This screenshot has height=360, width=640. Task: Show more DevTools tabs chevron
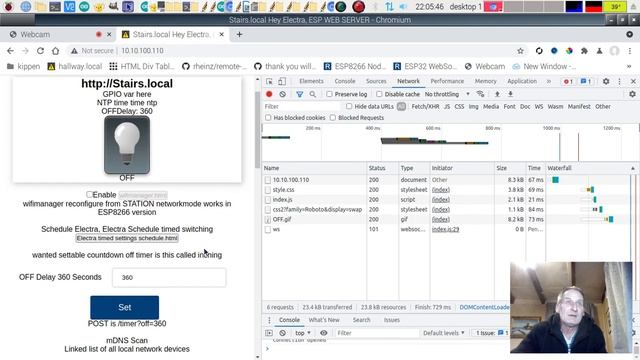tap(549, 81)
